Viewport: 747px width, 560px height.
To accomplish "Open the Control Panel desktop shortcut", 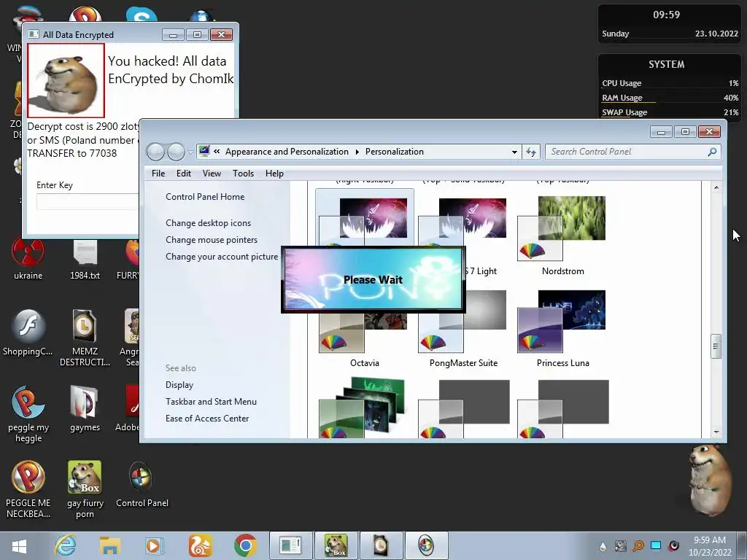I will (x=142, y=485).
